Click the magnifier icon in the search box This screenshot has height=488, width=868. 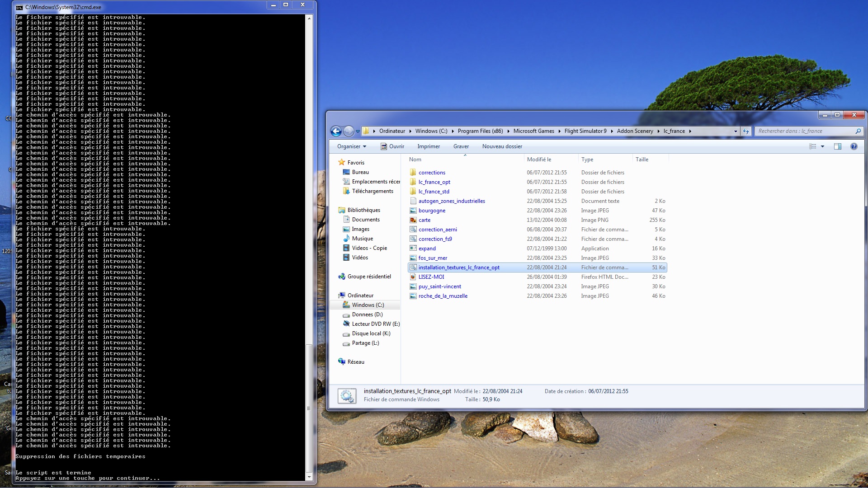tap(858, 131)
